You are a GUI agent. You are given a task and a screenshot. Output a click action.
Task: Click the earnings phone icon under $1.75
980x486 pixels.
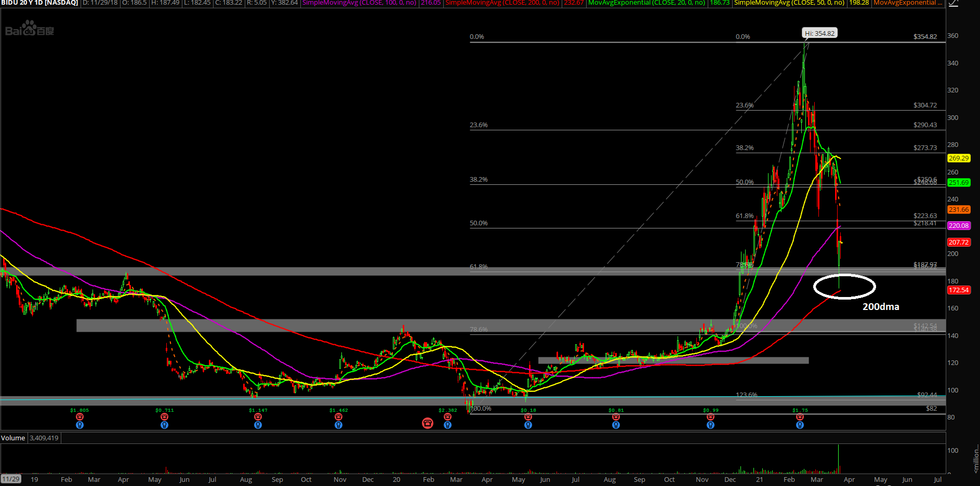pos(800,417)
